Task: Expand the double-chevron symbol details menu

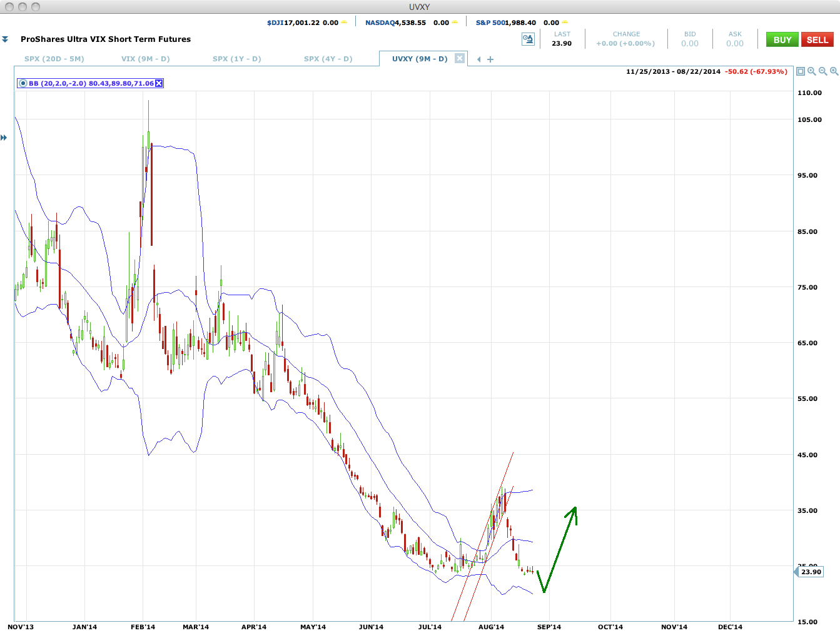Action: point(5,39)
